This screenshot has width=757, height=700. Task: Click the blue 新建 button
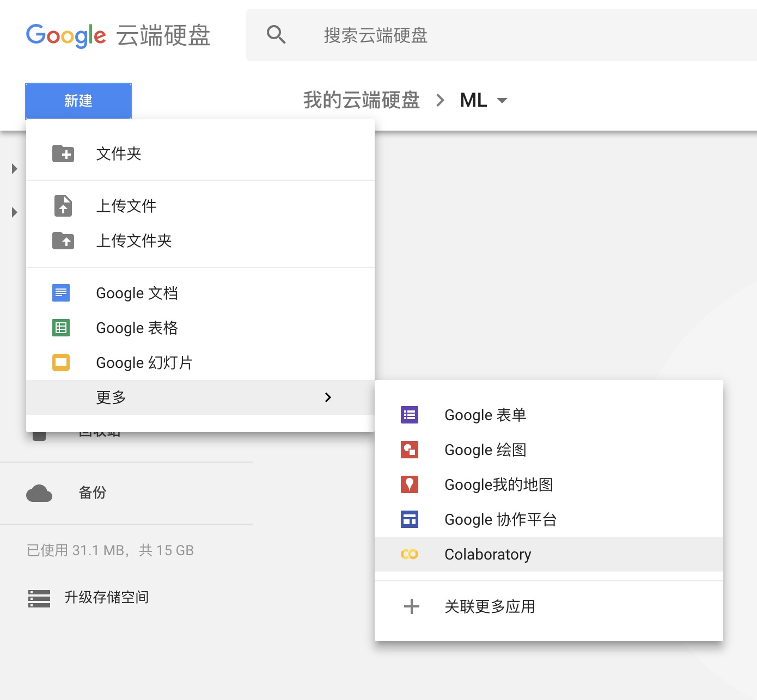(x=78, y=101)
